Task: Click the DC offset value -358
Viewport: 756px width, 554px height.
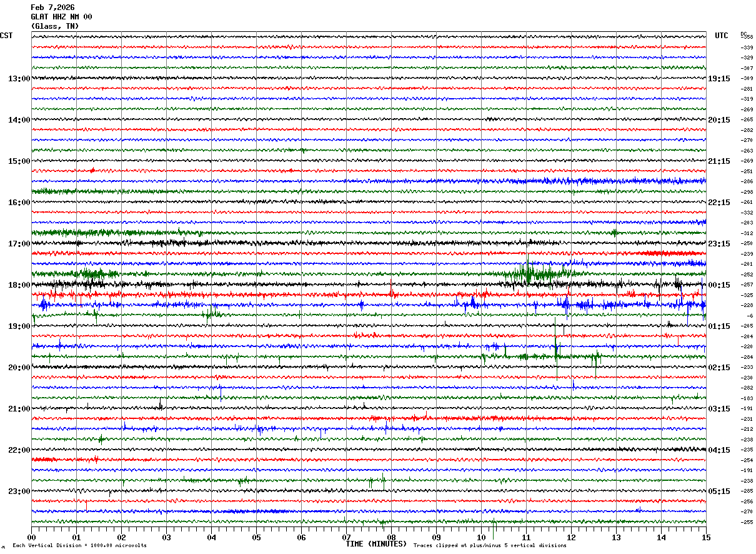Action: click(747, 37)
